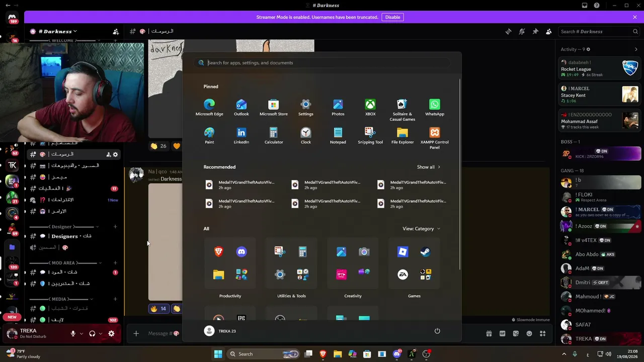Open the Calculator app
Image resolution: width=644 pixels, height=362 pixels.
274,136
